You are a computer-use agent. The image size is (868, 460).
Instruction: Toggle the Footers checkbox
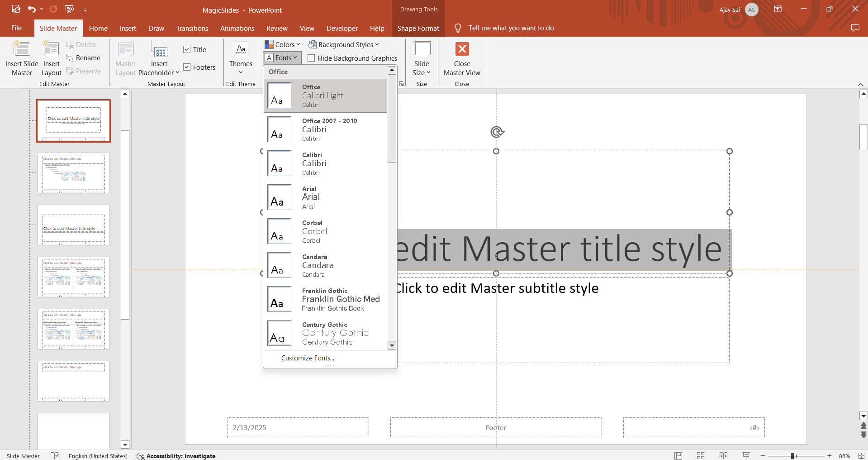[187, 67]
